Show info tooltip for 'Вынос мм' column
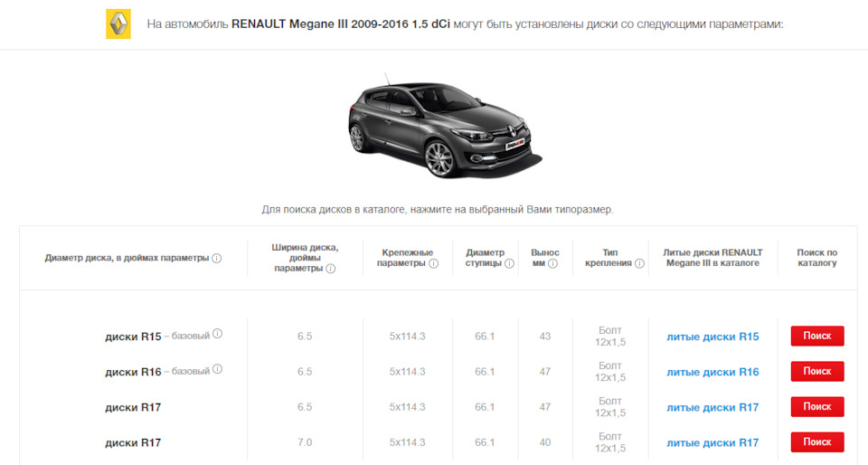This screenshot has height=465, width=868. tap(552, 263)
